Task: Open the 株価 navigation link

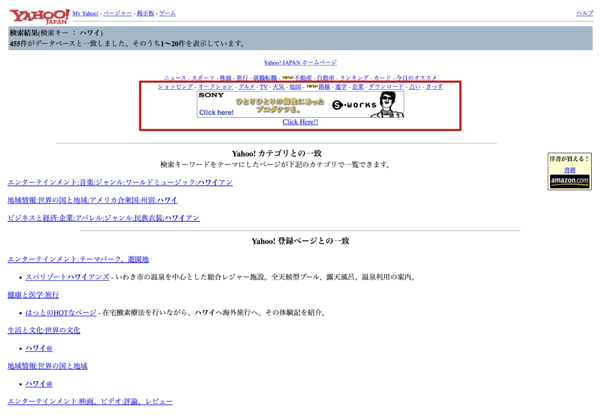Action: pyautogui.click(x=225, y=78)
